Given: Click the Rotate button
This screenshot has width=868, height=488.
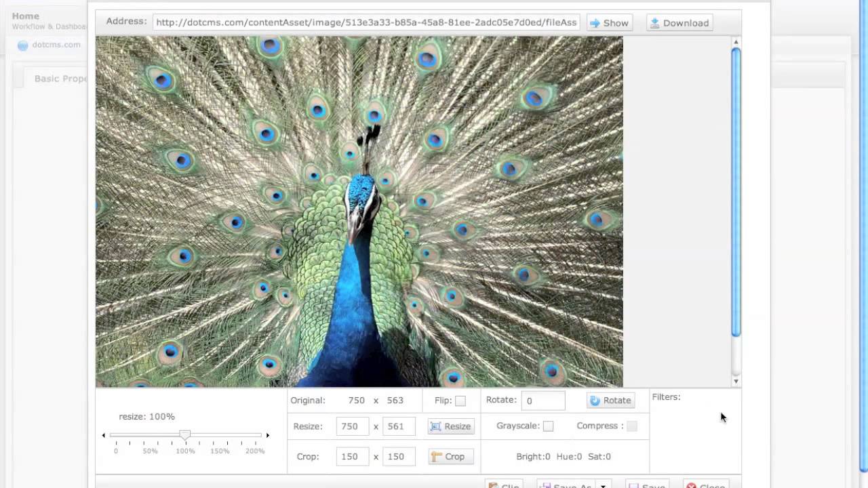Looking at the screenshot, I should point(610,401).
